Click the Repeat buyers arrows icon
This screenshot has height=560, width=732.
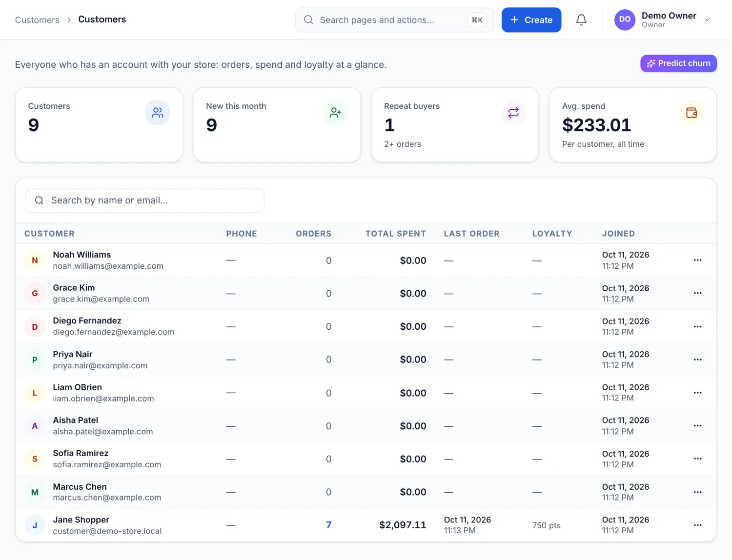pos(514,113)
